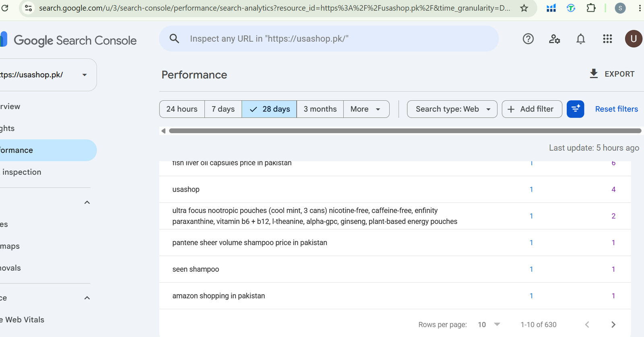Click the browser address bar URL
The image size is (644, 337).
coord(275,8)
